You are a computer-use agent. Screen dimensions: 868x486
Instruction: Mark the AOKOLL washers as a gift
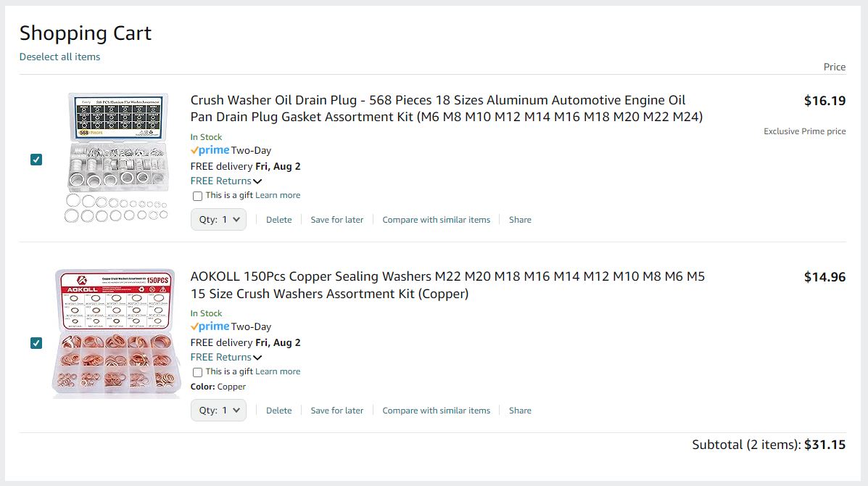(197, 371)
